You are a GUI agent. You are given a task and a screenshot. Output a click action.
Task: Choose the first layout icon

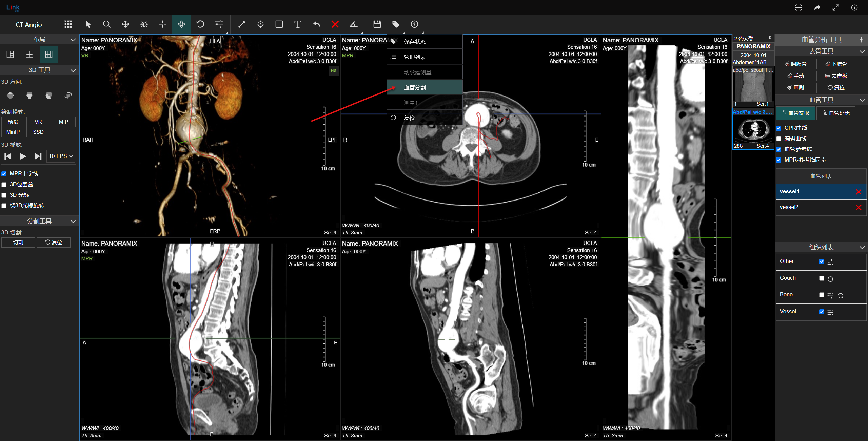11,55
